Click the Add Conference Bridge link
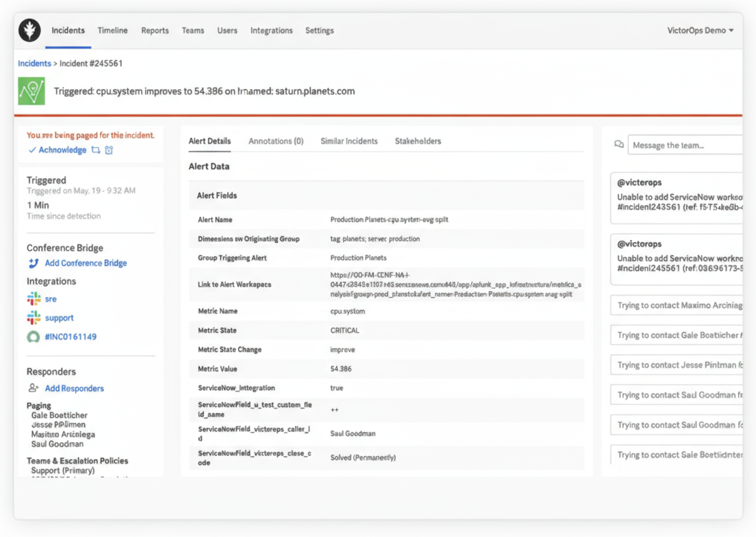The height and width of the screenshot is (537, 756). (x=85, y=263)
